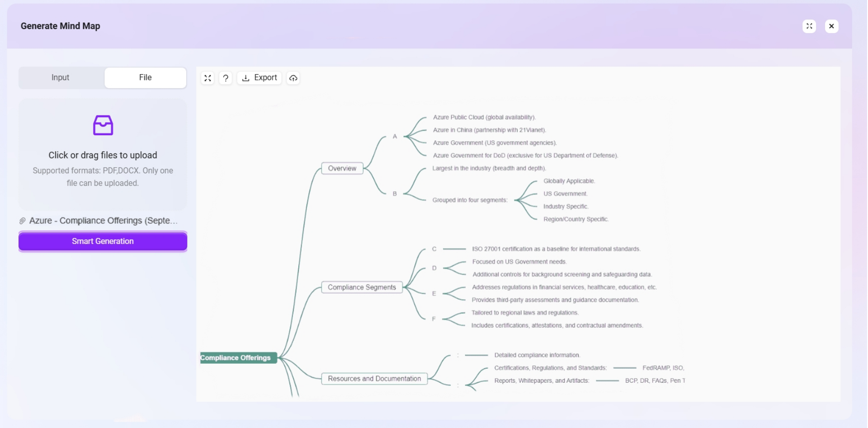Viewport: 868px width, 428px height.
Task: Expand the dialog with the fullscreen icon
Action: click(809, 26)
